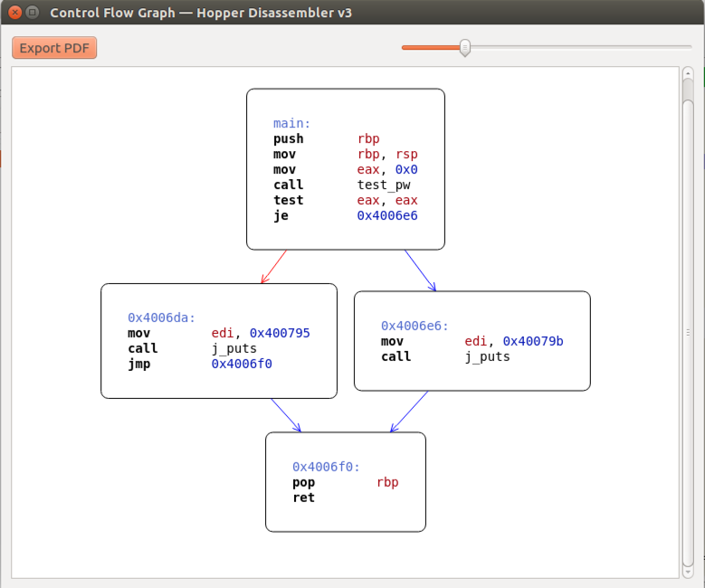Screen dimensions: 705x588
Task: Select the 0x4006f0: block label
Action: pos(326,467)
